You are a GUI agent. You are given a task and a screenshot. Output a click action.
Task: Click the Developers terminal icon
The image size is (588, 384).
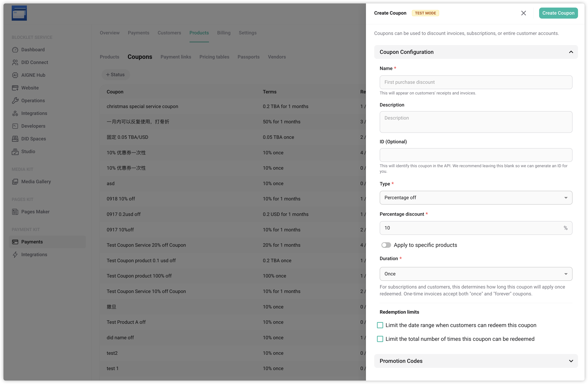(15, 126)
